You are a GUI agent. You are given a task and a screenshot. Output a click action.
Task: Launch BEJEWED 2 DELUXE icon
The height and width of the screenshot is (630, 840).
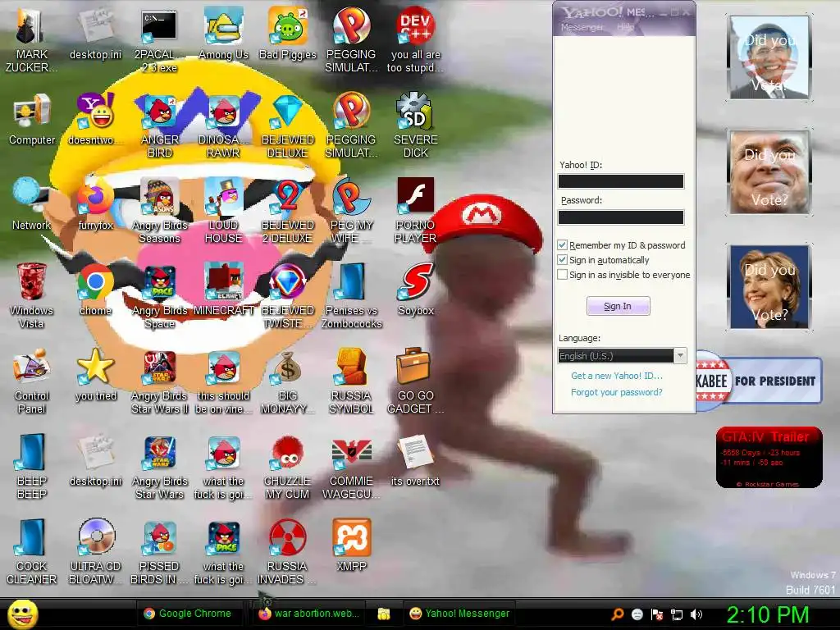click(x=288, y=210)
